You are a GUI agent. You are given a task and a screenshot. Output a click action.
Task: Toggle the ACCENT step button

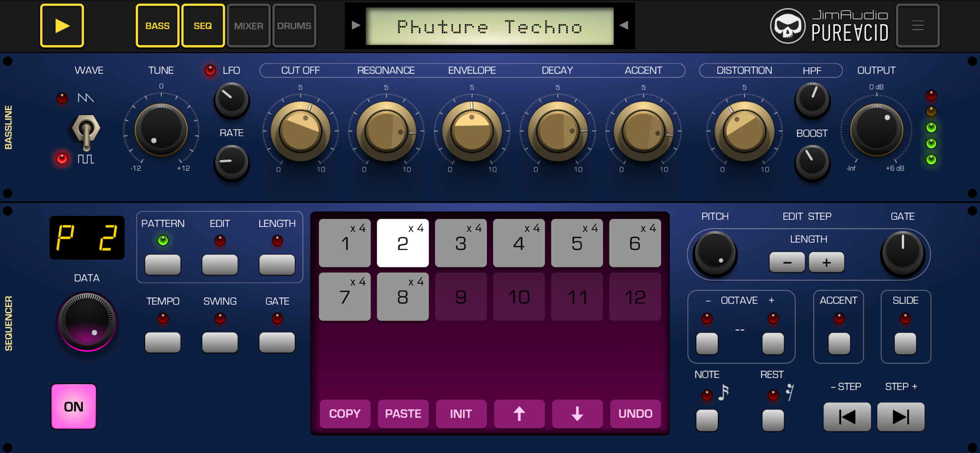[839, 343]
